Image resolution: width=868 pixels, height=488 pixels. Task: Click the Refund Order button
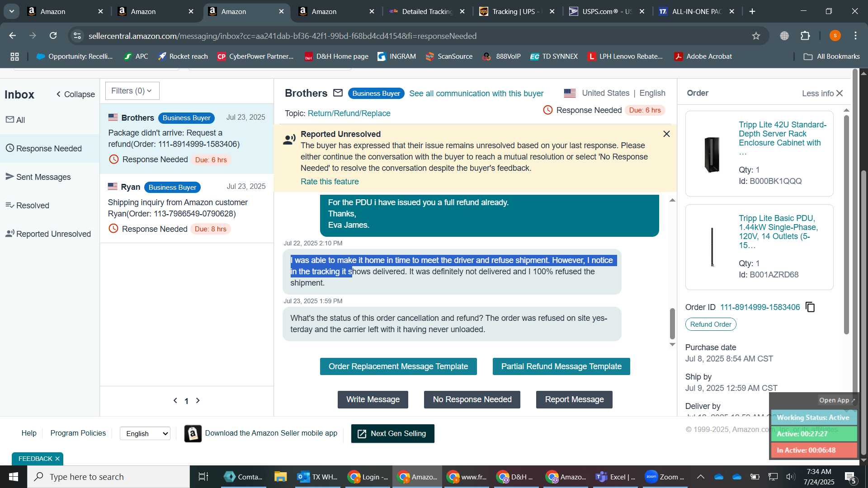coord(710,324)
